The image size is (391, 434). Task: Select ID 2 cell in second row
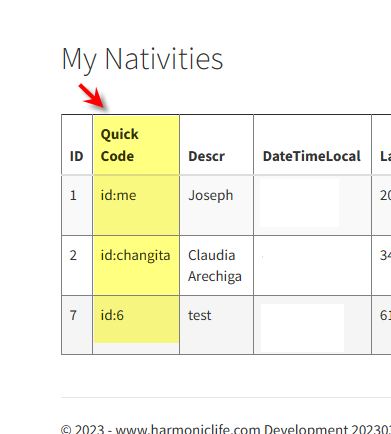[x=77, y=265]
